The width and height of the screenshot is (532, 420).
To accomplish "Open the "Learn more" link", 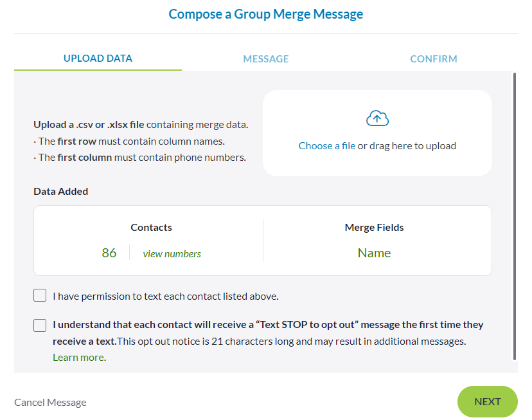I will click(x=78, y=358).
